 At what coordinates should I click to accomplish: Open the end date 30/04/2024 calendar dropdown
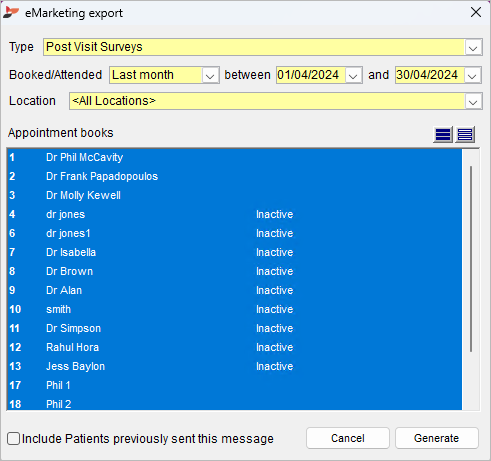(x=472, y=75)
